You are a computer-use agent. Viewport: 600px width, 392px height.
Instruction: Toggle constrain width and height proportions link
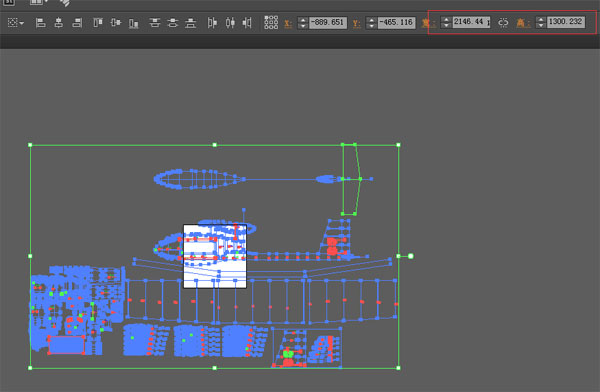coord(503,23)
